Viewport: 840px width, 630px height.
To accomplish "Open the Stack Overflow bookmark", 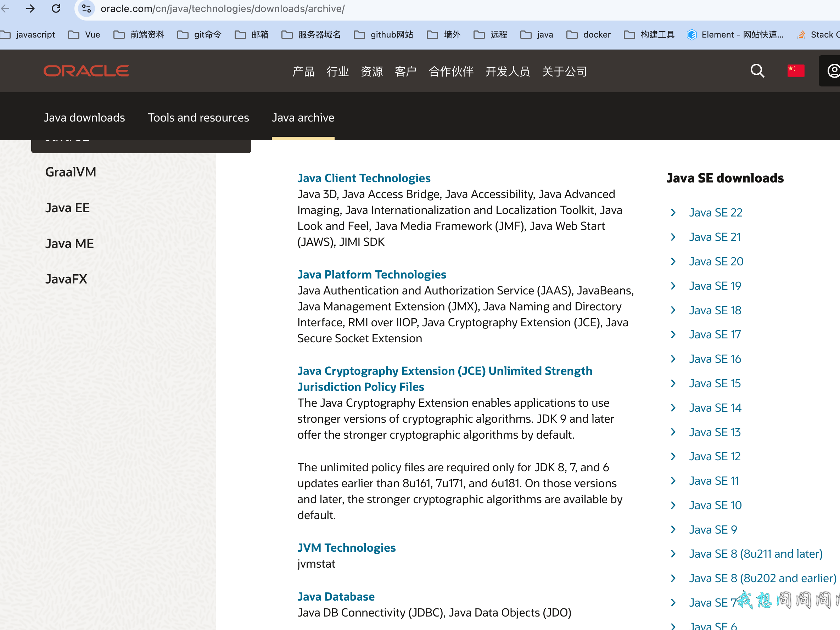I will click(818, 35).
